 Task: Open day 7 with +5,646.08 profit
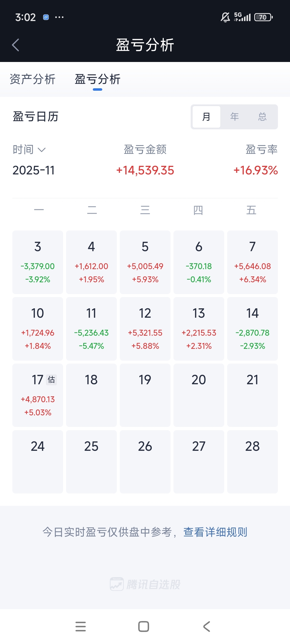(x=252, y=262)
